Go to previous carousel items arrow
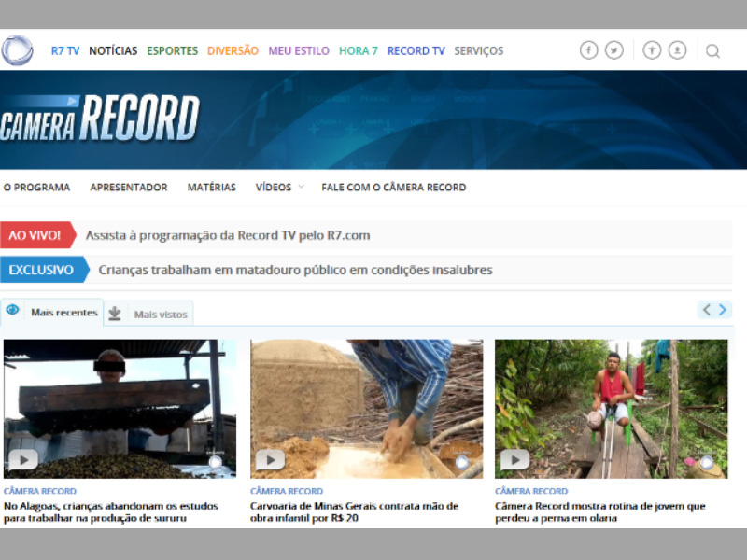 click(x=707, y=310)
